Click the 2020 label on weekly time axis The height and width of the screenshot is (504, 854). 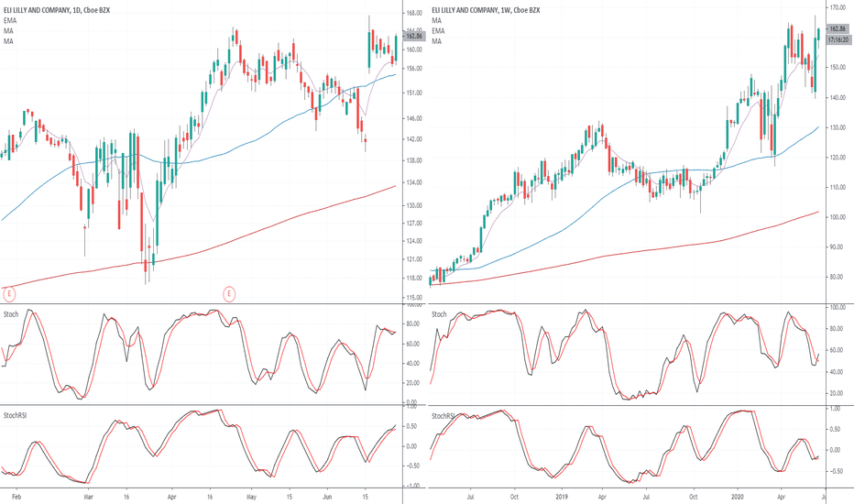pos(738,497)
